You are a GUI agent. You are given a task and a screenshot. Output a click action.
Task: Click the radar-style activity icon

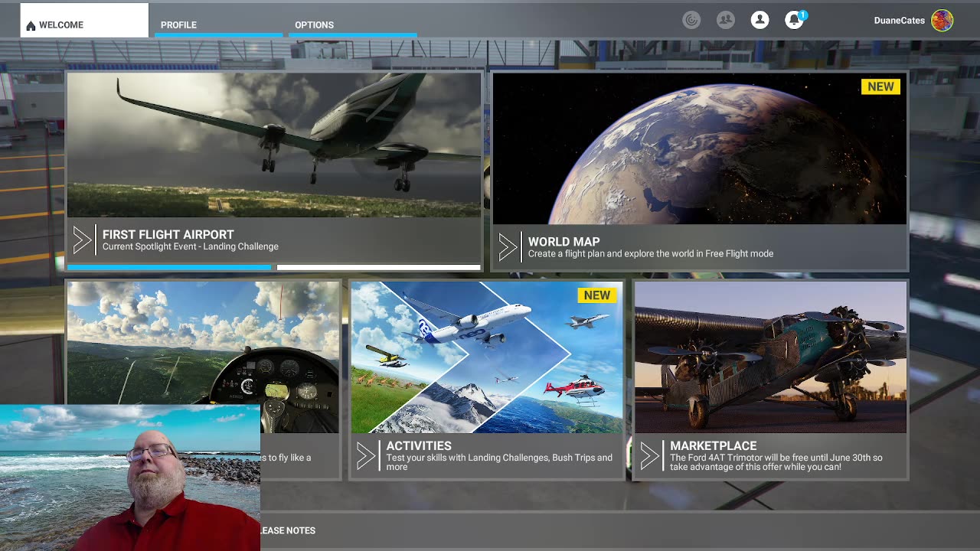(691, 21)
